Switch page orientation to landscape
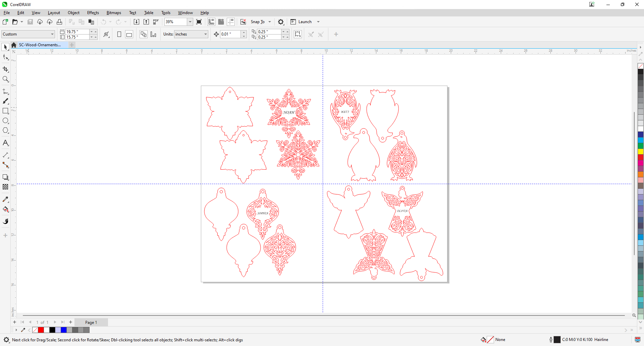This screenshot has width=644, height=346. pos(129,34)
